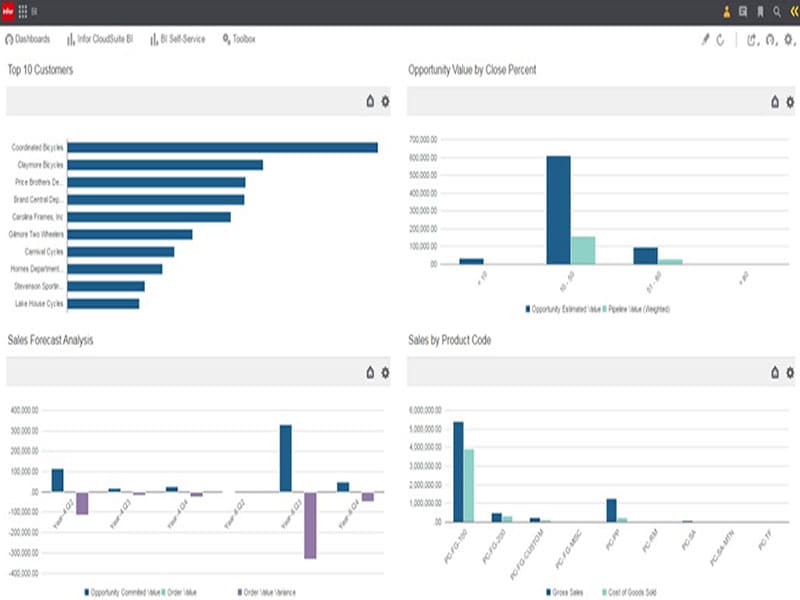Open the BI Self-Service menu
Viewport: 800px width, 600px height.
click(x=178, y=39)
